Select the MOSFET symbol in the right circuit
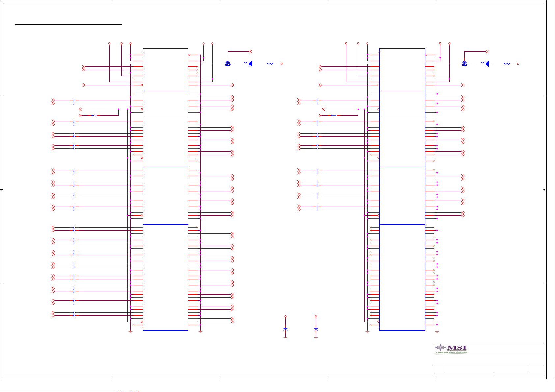This screenshot has height=392, width=555. [x=464, y=64]
